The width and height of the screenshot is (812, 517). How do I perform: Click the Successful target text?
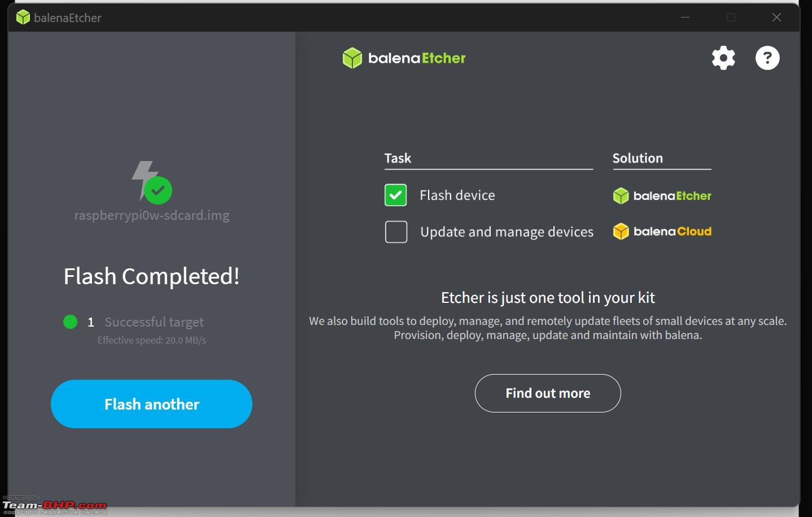pyautogui.click(x=154, y=322)
